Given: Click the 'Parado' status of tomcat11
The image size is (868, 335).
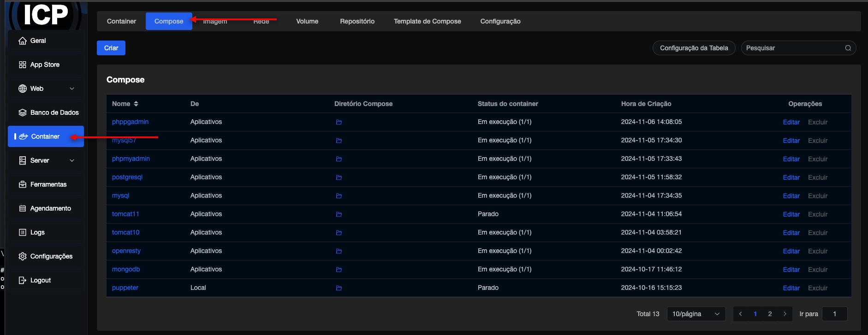Looking at the screenshot, I should (x=488, y=214).
